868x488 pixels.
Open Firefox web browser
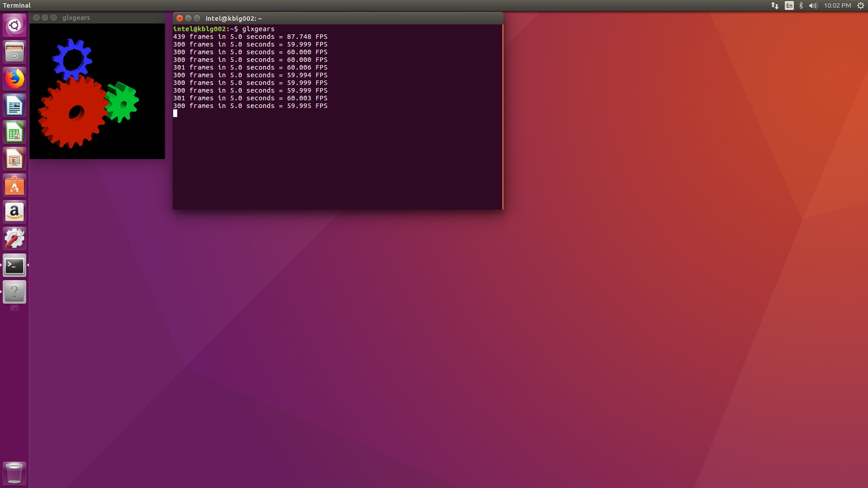click(14, 79)
